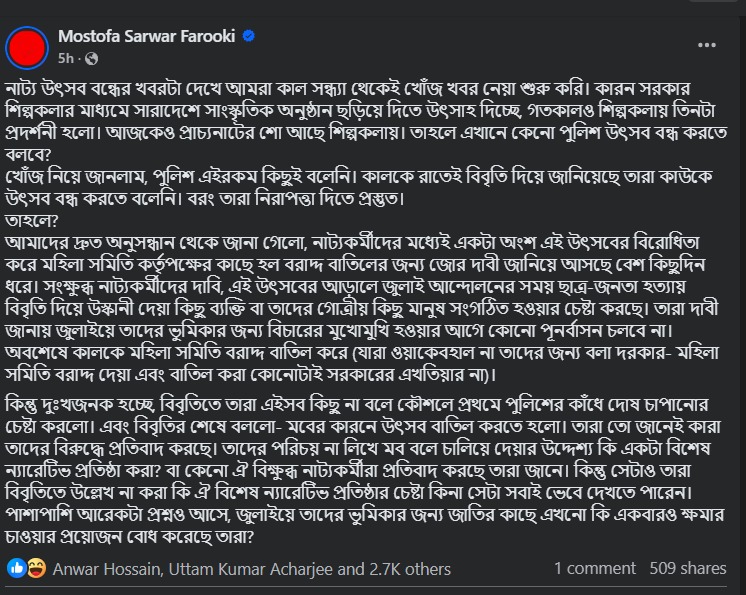Viewport: 746px width, 595px height.
Task: Open Mostofa Sarwar Farooki's red profile picture
Action: [27, 48]
